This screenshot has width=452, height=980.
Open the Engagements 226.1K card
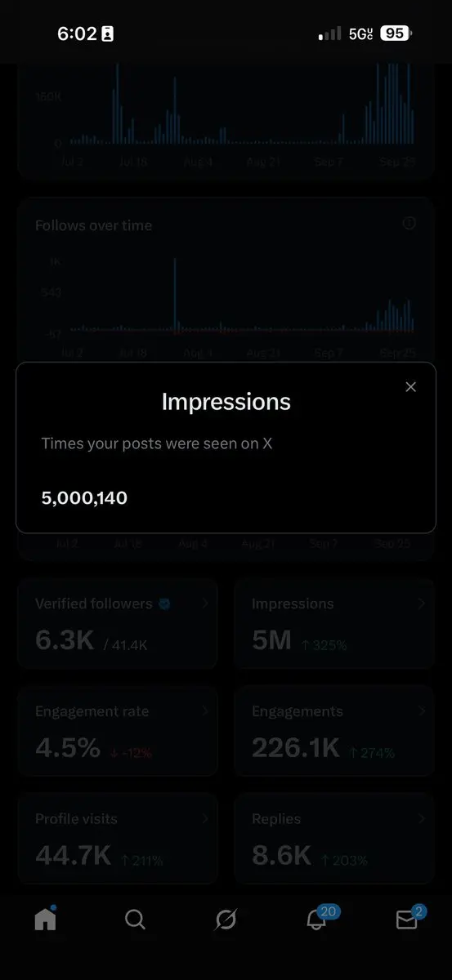click(x=334, y=732)
